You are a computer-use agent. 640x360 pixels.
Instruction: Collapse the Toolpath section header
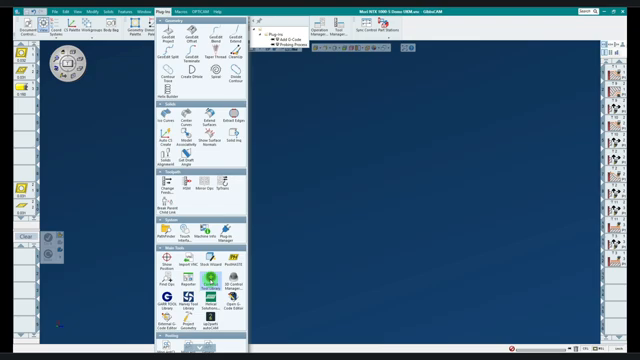(x=201, y=172)
